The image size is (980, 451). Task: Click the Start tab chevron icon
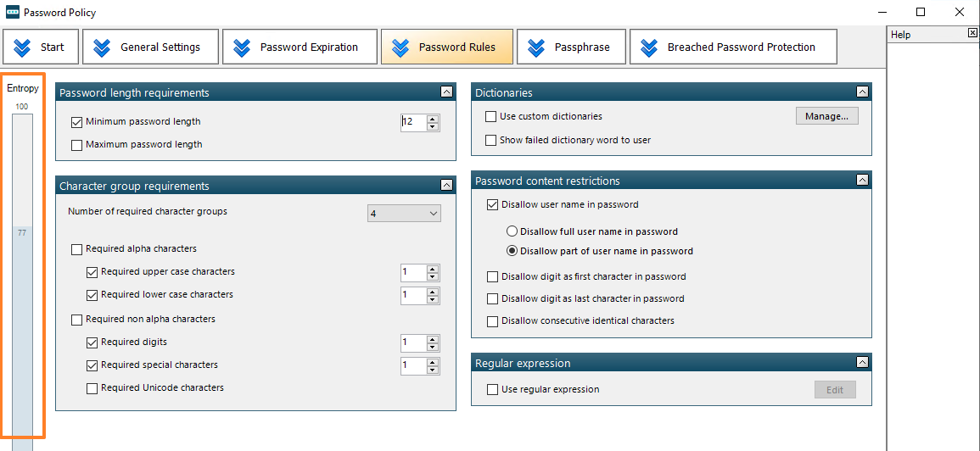23,47
